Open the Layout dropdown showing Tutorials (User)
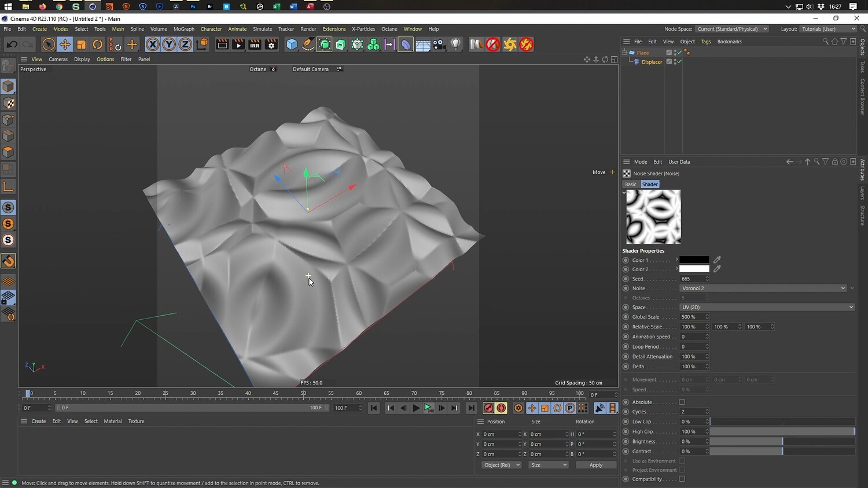Image resolution: width=868 pixels, height=488 pixels. 827,29
